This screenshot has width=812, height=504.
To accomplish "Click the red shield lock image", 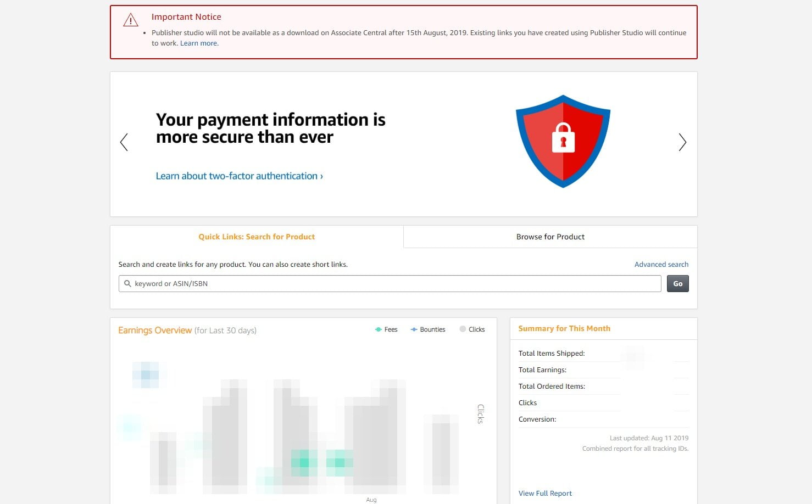I will (563, 141).
